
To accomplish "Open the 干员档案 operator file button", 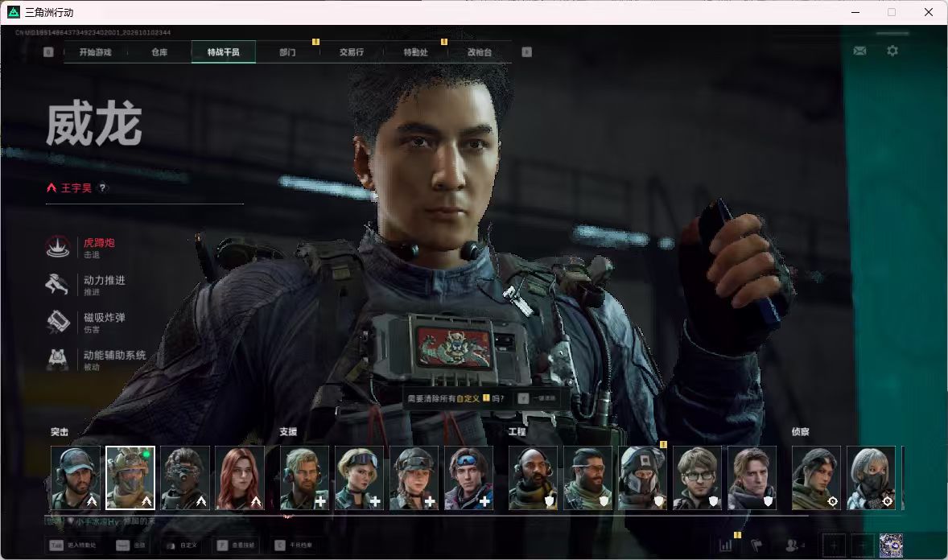I will (294, 546).
